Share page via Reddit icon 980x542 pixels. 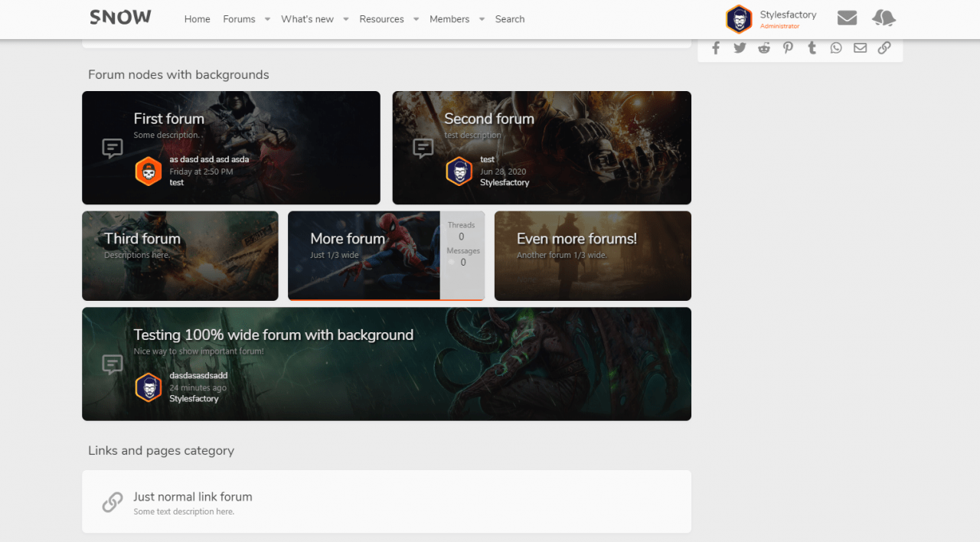[764, 48]
